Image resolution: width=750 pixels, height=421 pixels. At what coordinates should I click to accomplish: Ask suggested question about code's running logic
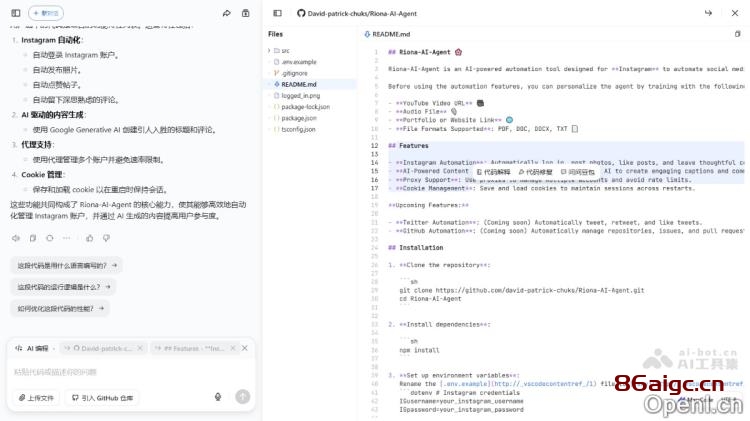[63, 287]
